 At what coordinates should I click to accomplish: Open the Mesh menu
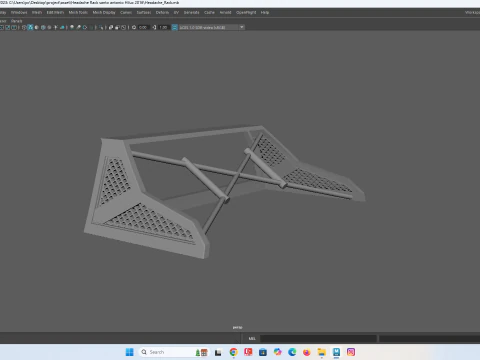click(37, 12)
